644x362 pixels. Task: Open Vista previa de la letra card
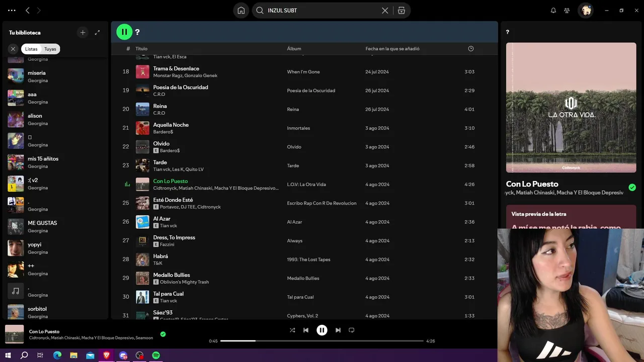click(571, 217)
